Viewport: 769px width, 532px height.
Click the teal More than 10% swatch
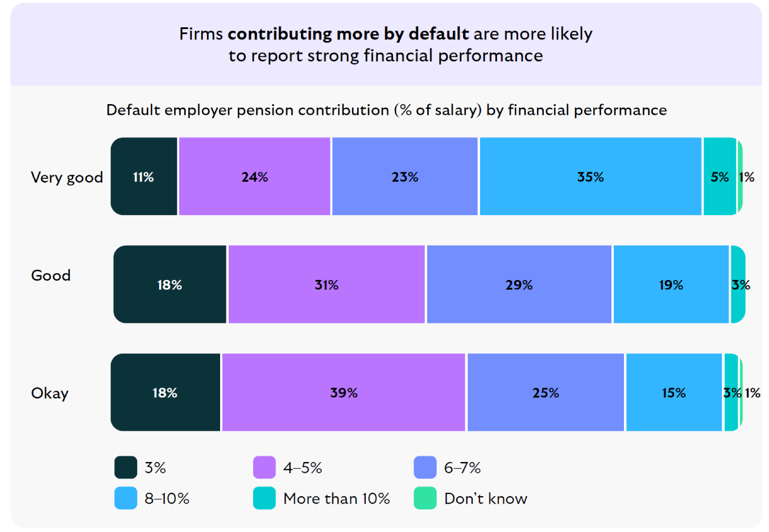click(264, 498)
